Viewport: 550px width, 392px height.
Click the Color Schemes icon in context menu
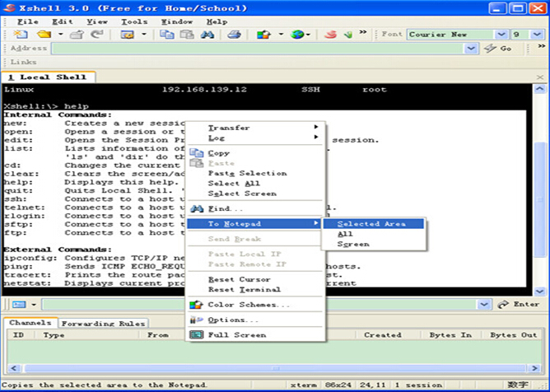[x=197, y=305]
